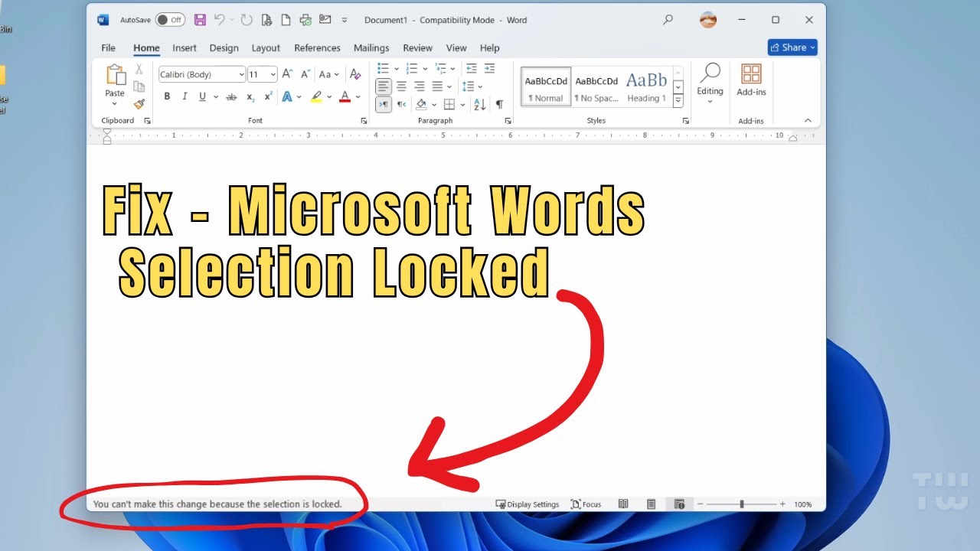Image resolution: width=980 pixels, height=551 pixels.
Task: Switch to the Design tab
Action: point(224,47)
